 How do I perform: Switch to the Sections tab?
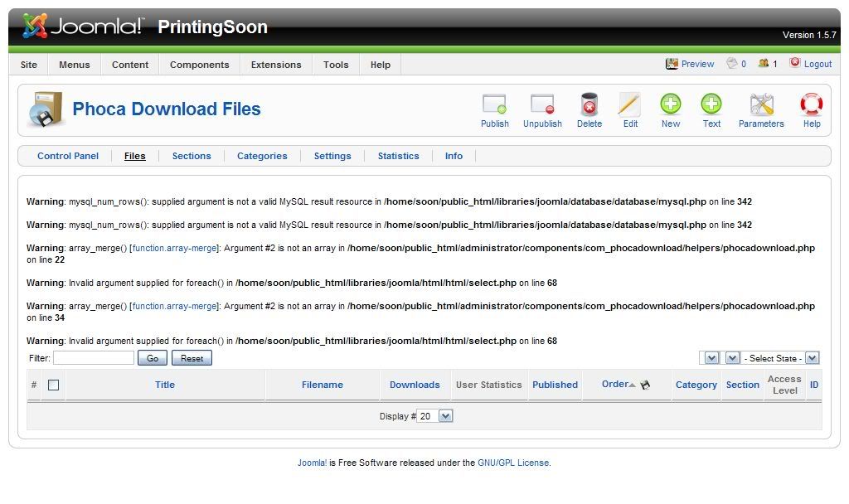pos(192,156)
